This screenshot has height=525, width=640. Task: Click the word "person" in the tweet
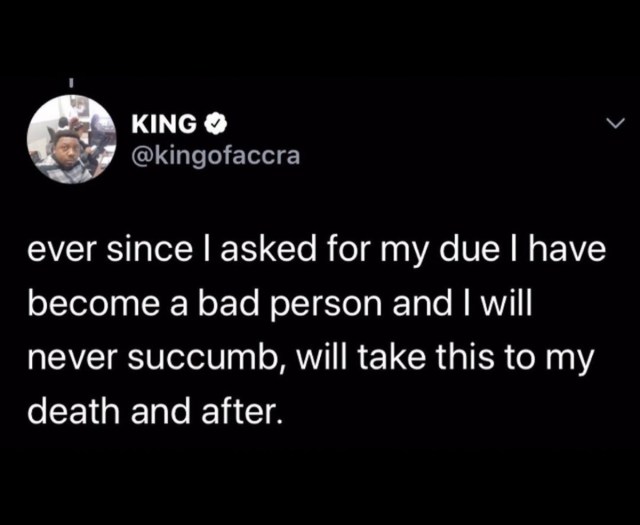click(325, 306)
